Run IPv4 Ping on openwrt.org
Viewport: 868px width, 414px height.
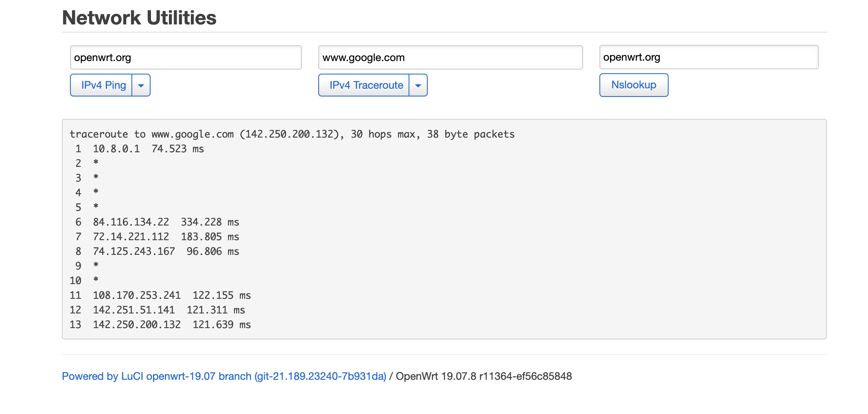[104, 85]
